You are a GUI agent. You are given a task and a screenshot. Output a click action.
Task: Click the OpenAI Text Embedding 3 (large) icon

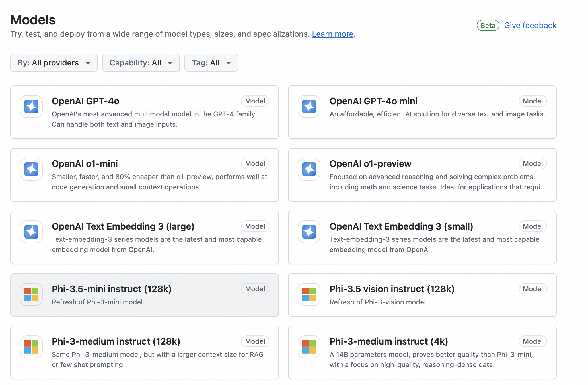click(31, 232)
